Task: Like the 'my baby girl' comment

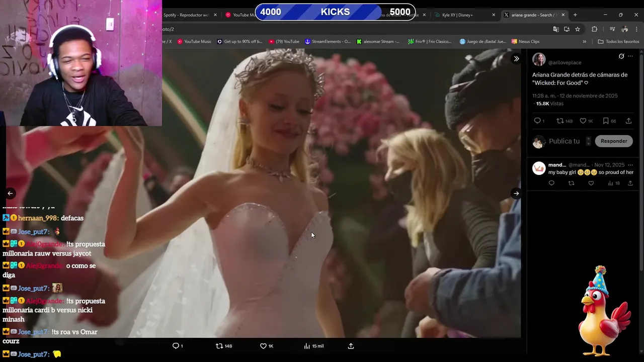Action: pos(591,183)
